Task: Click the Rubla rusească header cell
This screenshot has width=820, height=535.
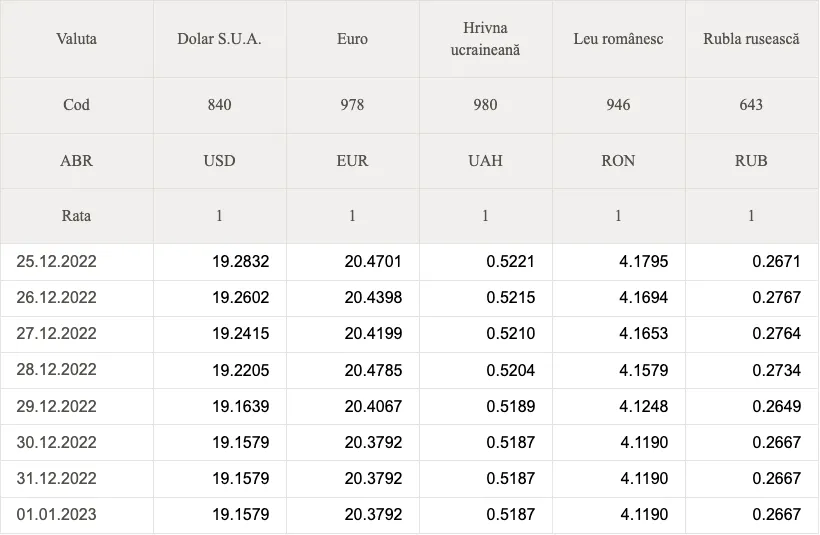Action: pyautogui.click(x=751, y=39)
